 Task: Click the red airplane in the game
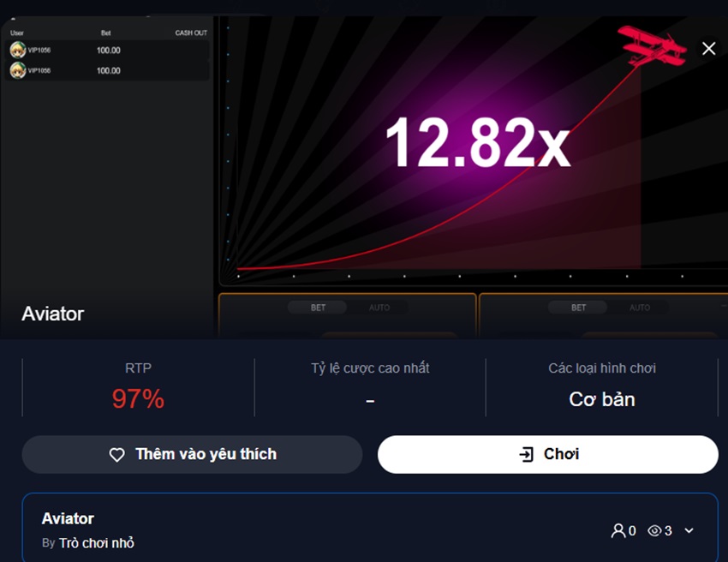652,46
